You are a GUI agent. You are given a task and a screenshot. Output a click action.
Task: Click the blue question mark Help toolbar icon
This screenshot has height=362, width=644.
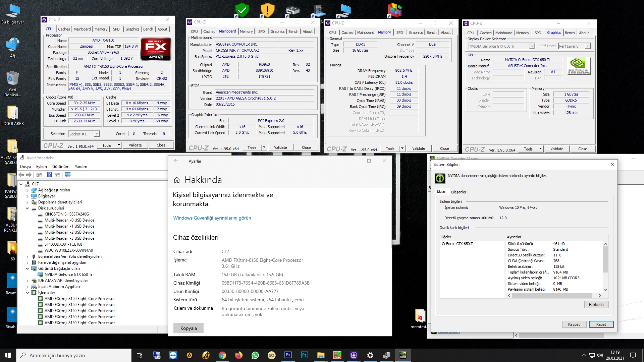click(49, 175)
